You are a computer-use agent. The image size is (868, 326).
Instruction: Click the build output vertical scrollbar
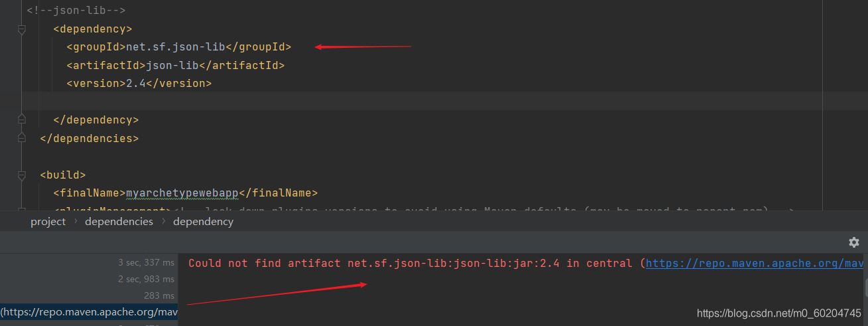point(865,287)
